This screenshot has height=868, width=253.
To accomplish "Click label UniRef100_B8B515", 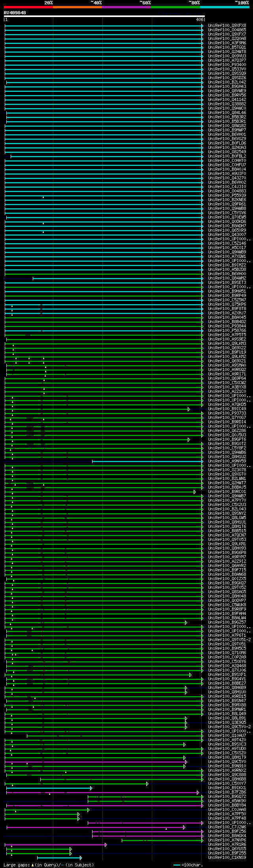I will (x=227, y=531).
